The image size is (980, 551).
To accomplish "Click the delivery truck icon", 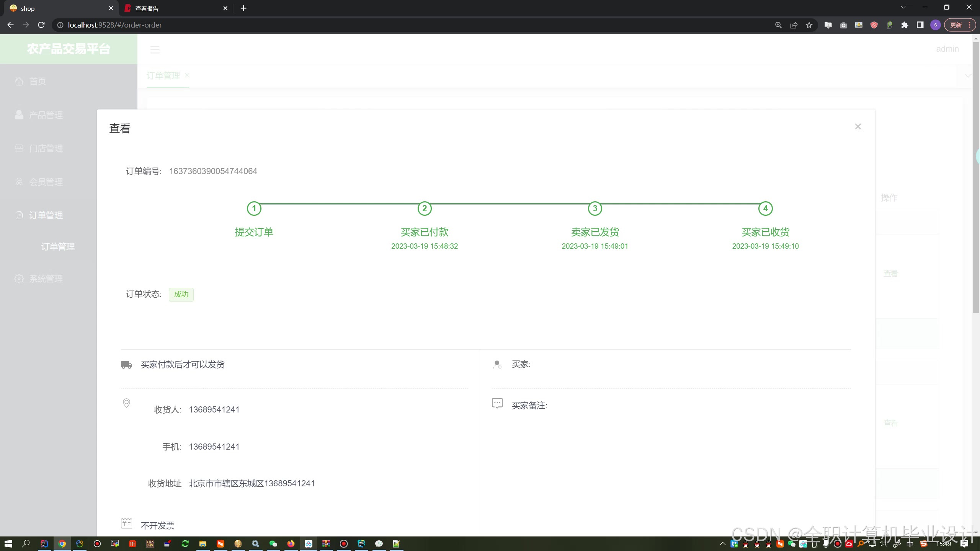I will tap(126, 365).
